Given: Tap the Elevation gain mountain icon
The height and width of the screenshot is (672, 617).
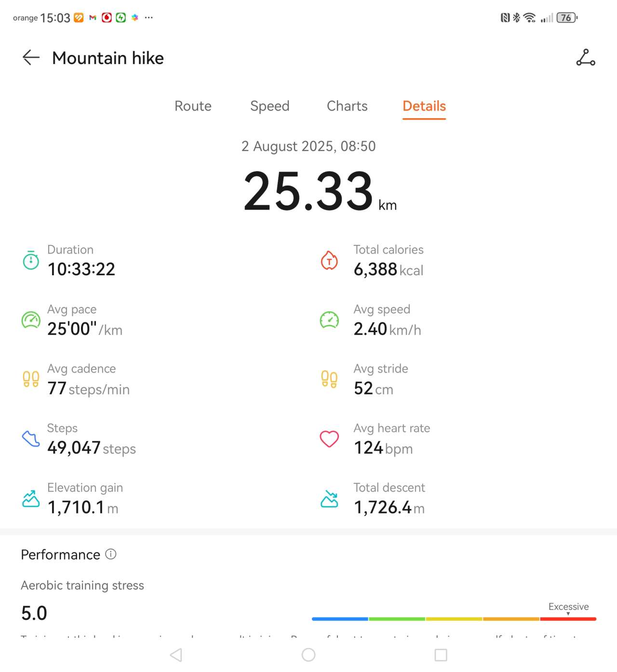Looking at the screenshot, I should [x=31, y=498].
